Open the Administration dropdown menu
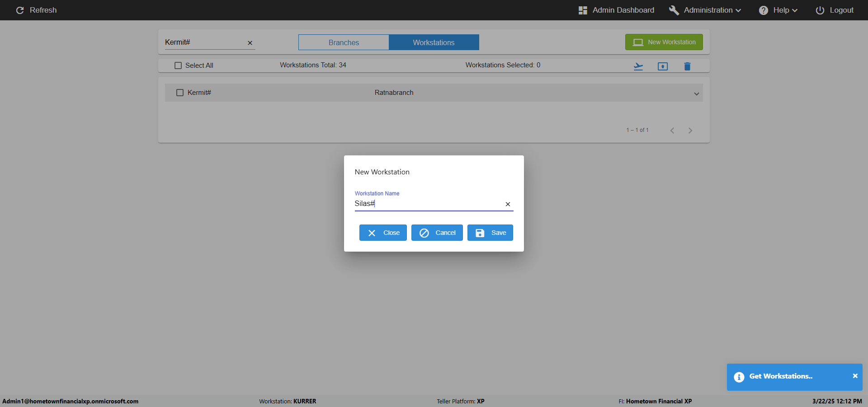This screenshot has width=868, height=407. 712,10
